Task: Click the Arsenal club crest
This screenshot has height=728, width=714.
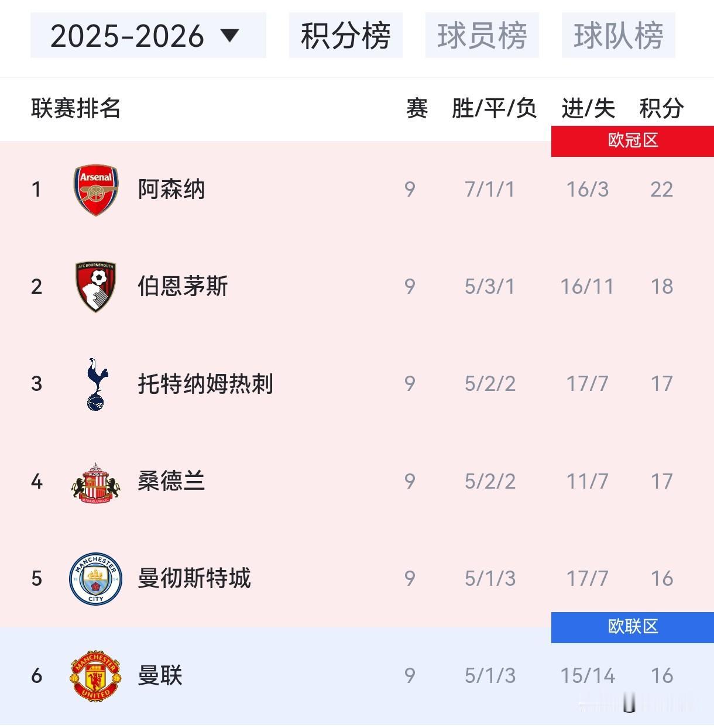Action: (96, 190)
